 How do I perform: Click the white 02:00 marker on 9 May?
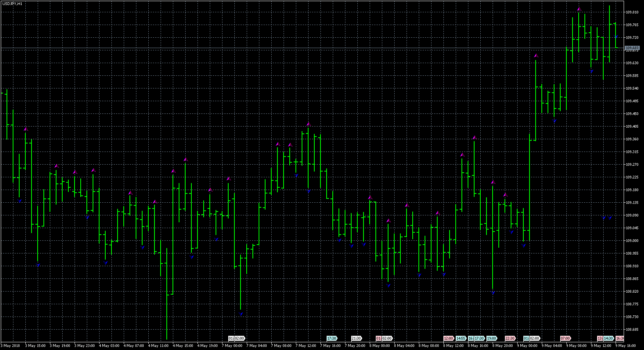(535, 338)
